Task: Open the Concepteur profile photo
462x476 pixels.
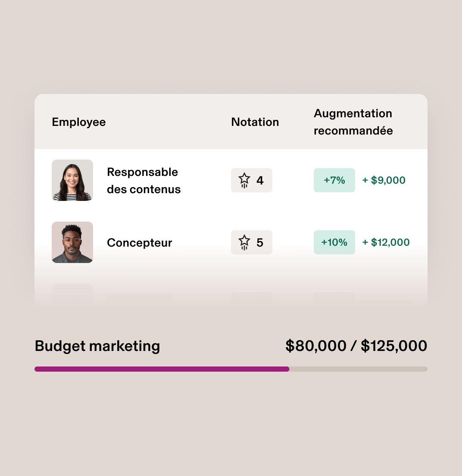Action: point(72,242)
